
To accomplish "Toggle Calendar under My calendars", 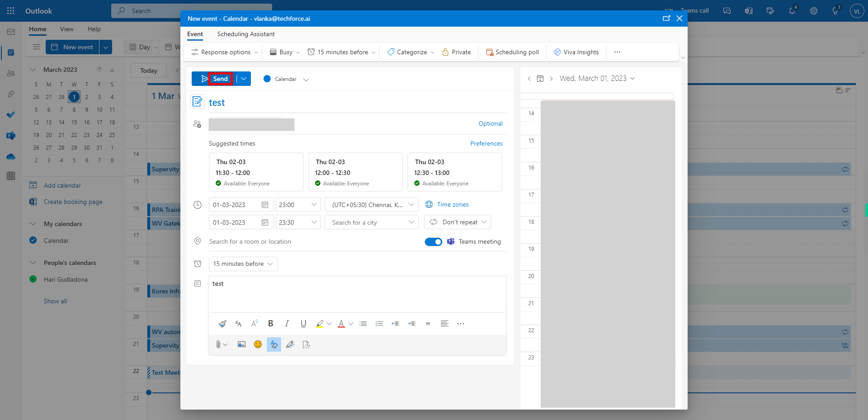I will tap(33, 241).
